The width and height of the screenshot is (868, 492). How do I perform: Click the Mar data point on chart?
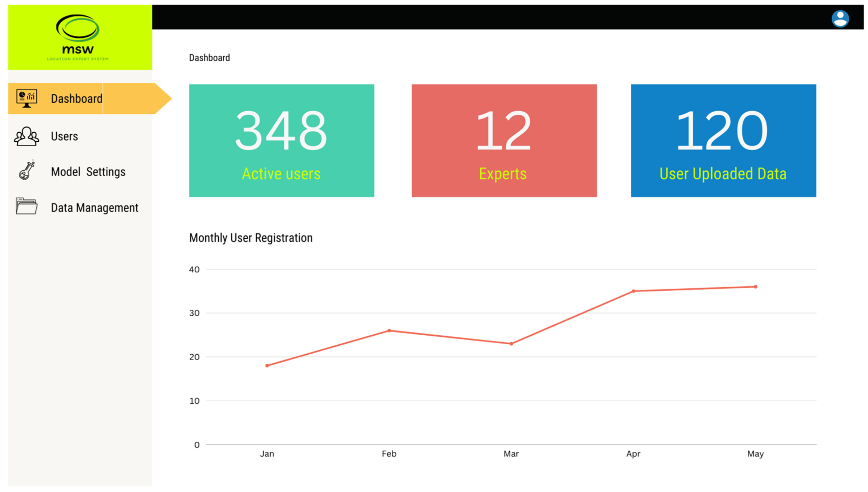click(511, 344)
